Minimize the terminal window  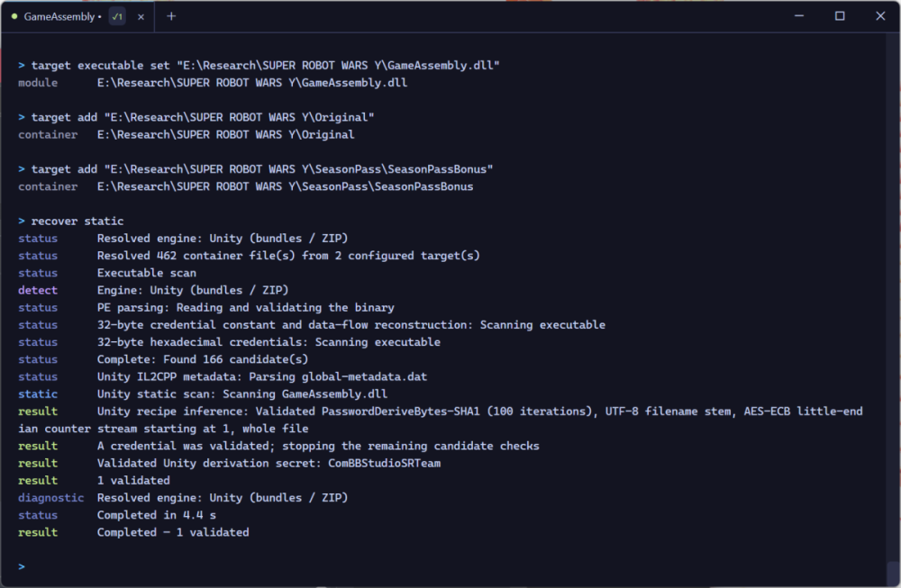798,16
